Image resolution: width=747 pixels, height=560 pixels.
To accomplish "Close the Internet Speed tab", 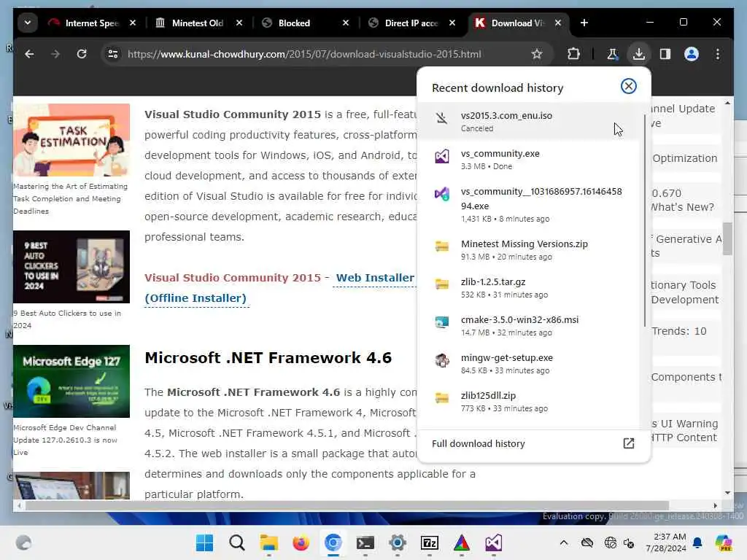I will coord(133,23).
